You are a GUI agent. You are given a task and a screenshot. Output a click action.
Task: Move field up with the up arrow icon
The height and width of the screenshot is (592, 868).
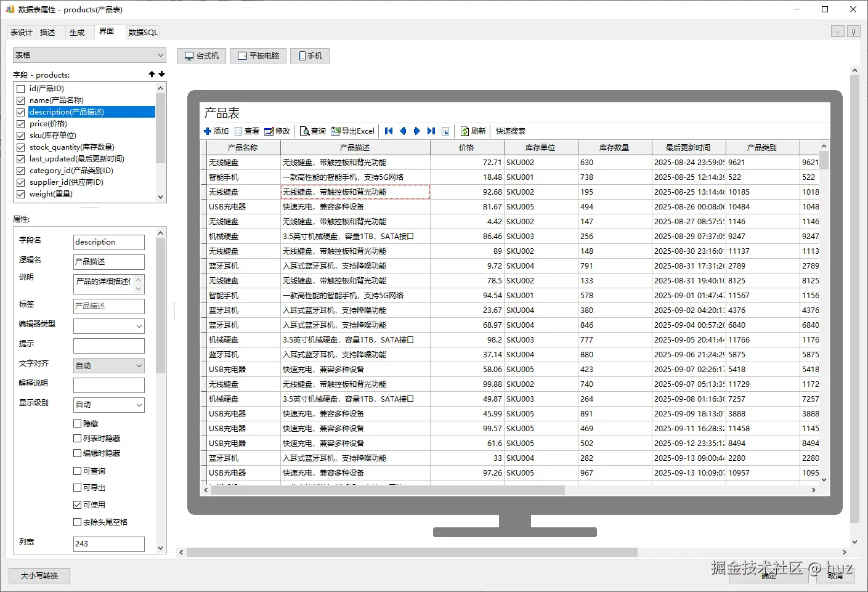[x=152, y=74]
